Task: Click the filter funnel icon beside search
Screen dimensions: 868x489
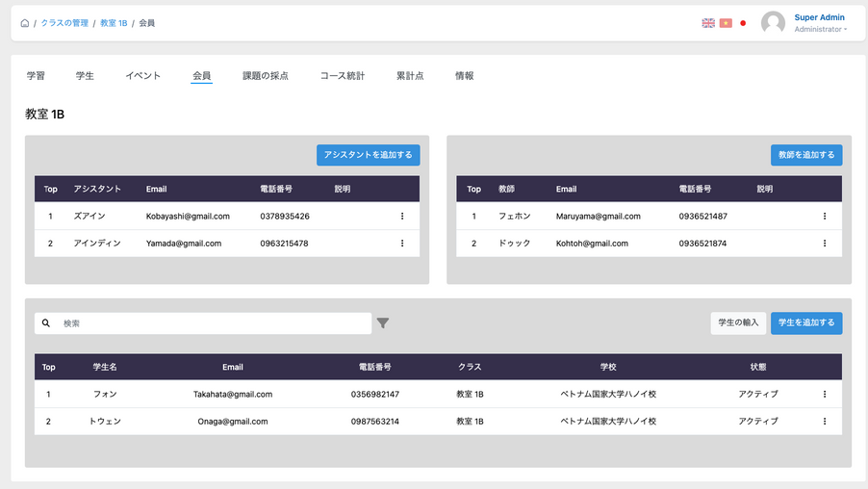Action: pos(383,323)
